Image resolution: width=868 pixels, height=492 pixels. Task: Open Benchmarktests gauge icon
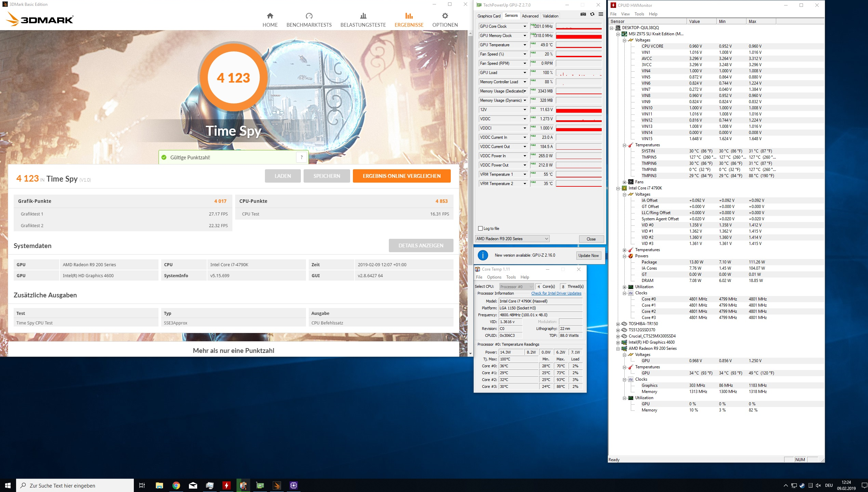[x=309, y=16]
